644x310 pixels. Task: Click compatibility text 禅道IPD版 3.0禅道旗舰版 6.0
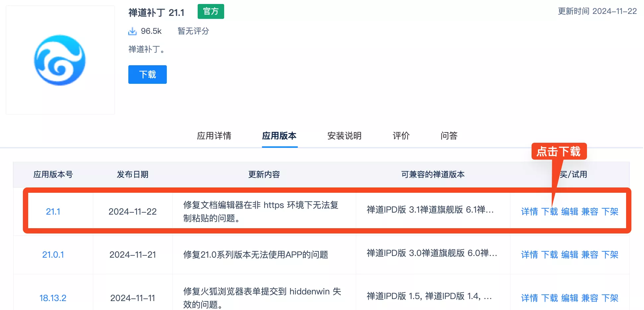click(x=432, y=253)
